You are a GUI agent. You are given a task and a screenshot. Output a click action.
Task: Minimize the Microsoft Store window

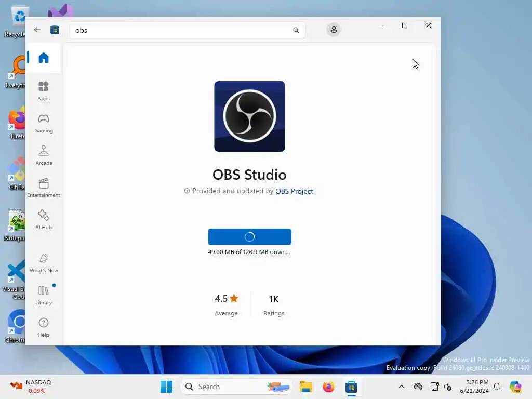[x=381, y=25]
